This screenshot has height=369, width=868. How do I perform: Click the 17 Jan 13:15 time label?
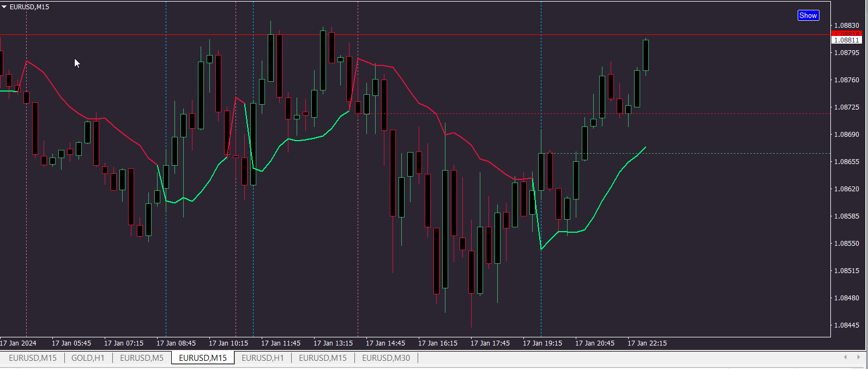point(333,343)
